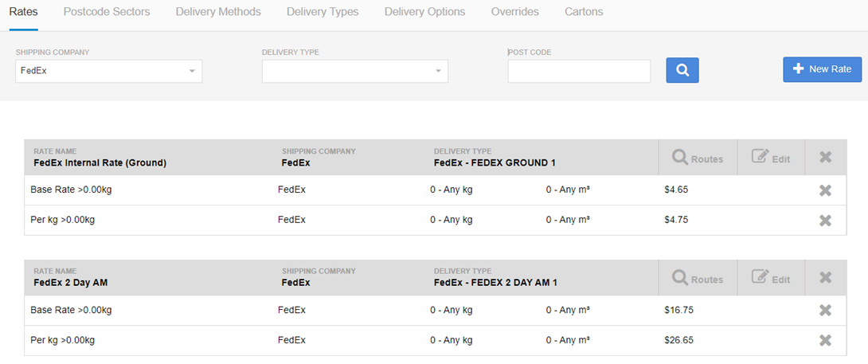
Task: Delete the FedEx Internal Rate (Ground) group
Action: (x=825, y=158)
